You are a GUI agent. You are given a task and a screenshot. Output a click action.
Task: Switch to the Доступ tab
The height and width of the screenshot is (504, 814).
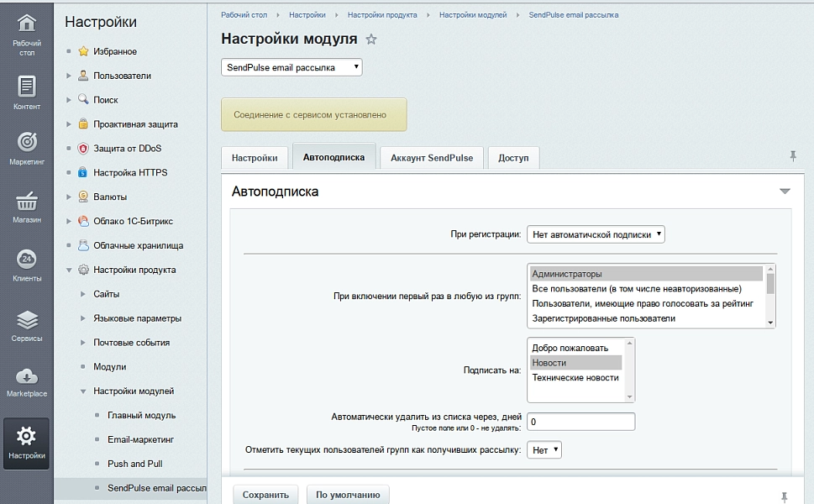coord(513,158)
